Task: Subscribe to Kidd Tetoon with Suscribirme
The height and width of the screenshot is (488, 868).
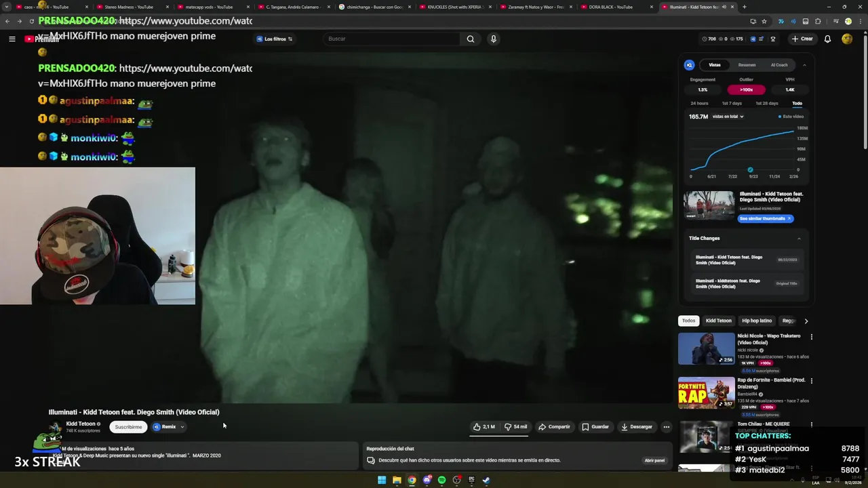Action: click(128, 427)
